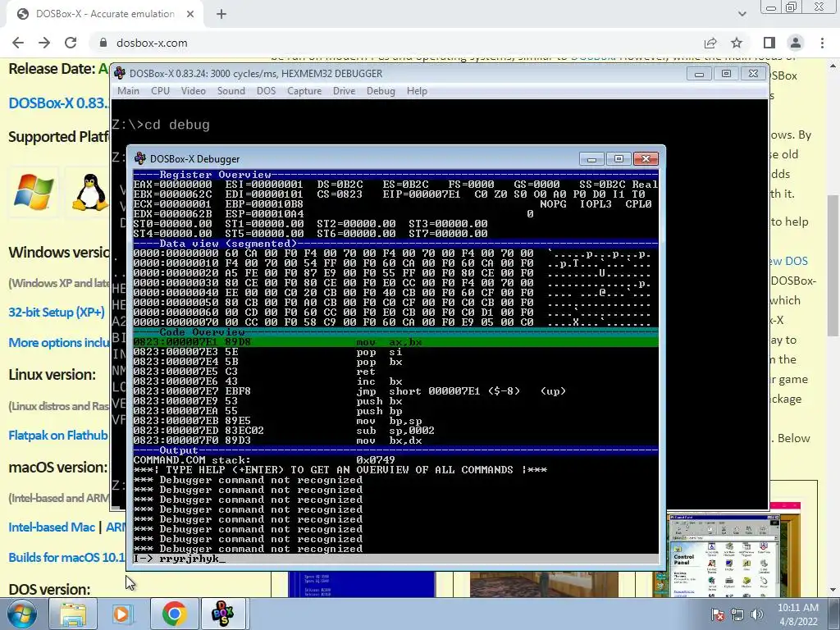Viewport: 840px width, 630px height.
Task: Open the Drive menu in DOSBox-X
Action: [344, 91]
